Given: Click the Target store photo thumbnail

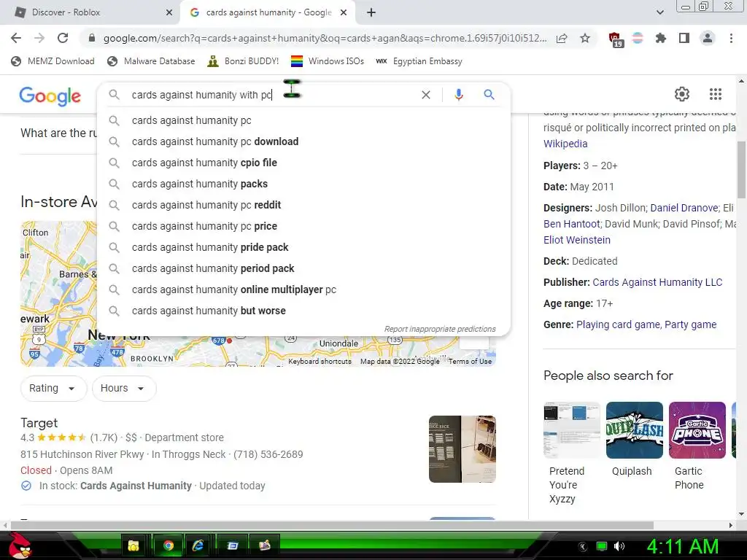Looking at the screenshot, I should pos(462,449).
